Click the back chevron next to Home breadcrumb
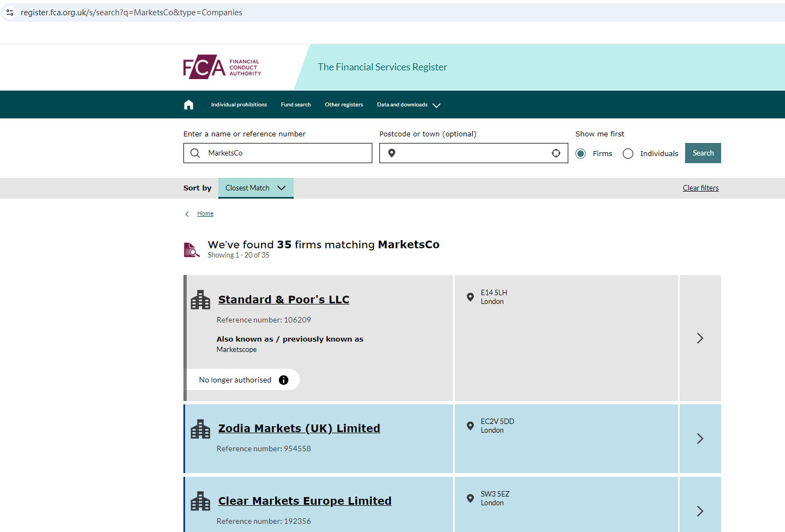Viewport: 785px width, 532px height. click(x=187, y=214)
